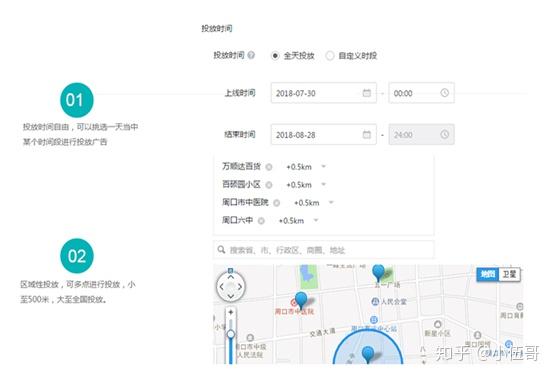This screenshot has width=554, height=377.
Task: Click the map pin near 五一广场
Action: click(378, 272)
